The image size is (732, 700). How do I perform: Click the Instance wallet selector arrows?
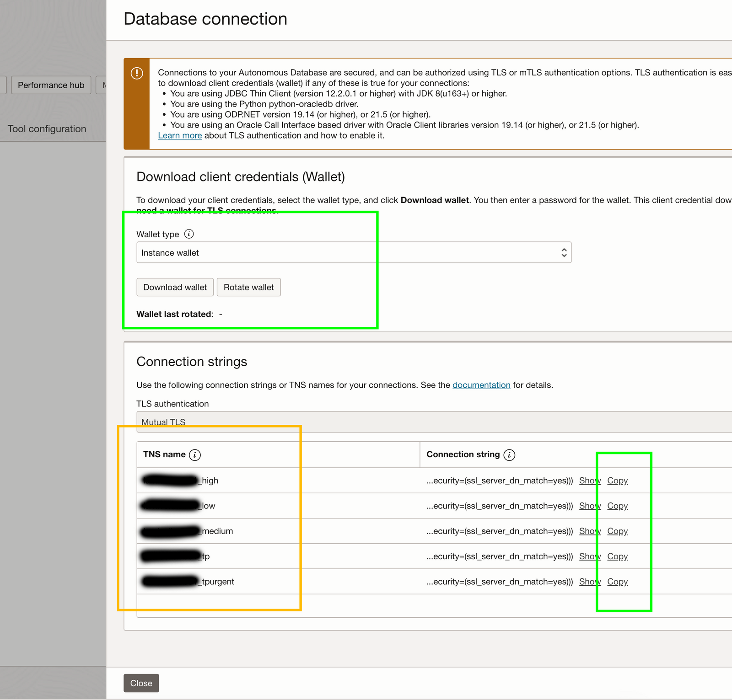(x=564, y=252)
